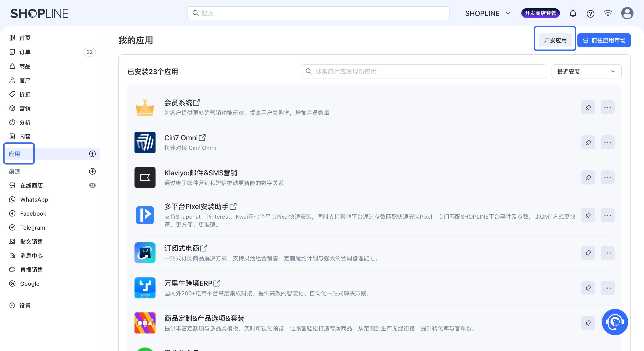Click the Klaviyo app icon

pyautogui.click(x=145, y=177)
